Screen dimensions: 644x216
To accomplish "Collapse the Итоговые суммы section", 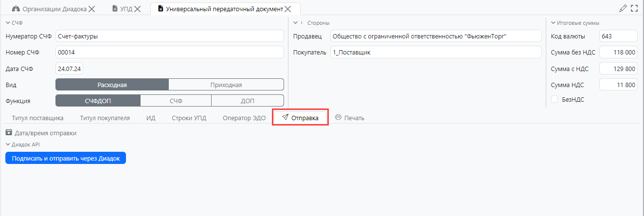I will (x=553, y=23).
